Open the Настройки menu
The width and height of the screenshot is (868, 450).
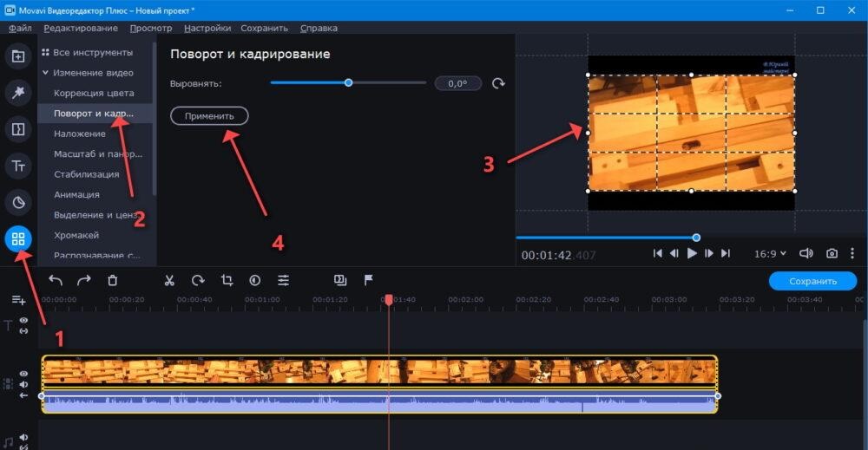[x=207, y=28]
